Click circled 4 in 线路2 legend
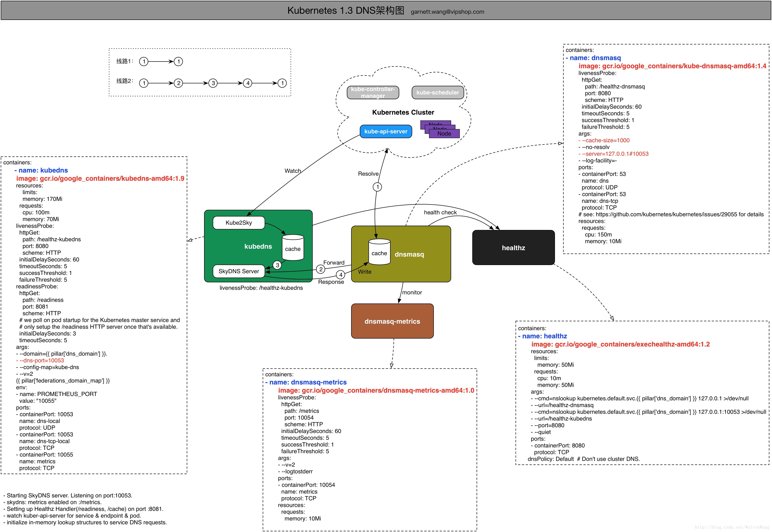 coord(248,83)
